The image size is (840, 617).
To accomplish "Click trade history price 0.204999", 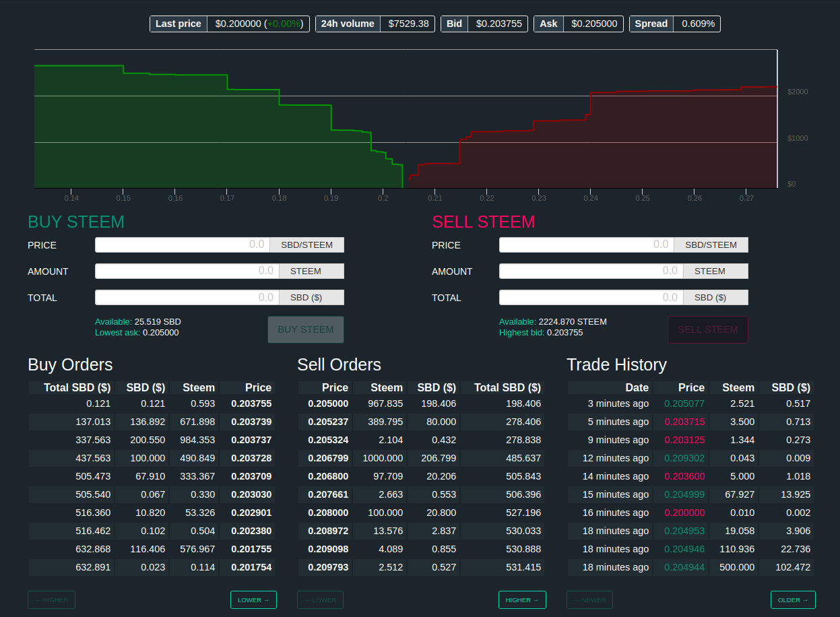I will (684, 494).
